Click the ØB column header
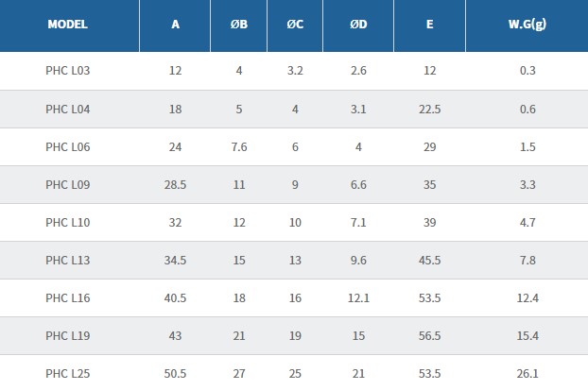The height and width of the screenshot is (390, 588). 239,25
